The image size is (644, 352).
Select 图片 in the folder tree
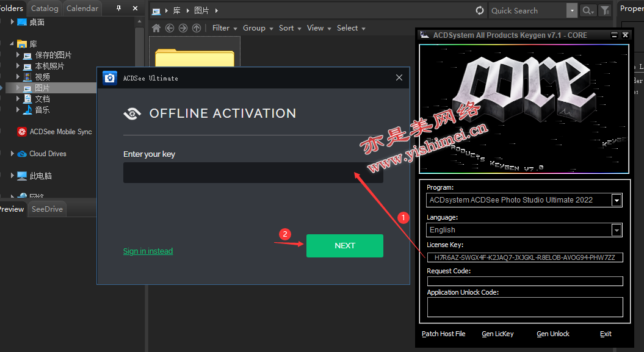pos(42,88)
